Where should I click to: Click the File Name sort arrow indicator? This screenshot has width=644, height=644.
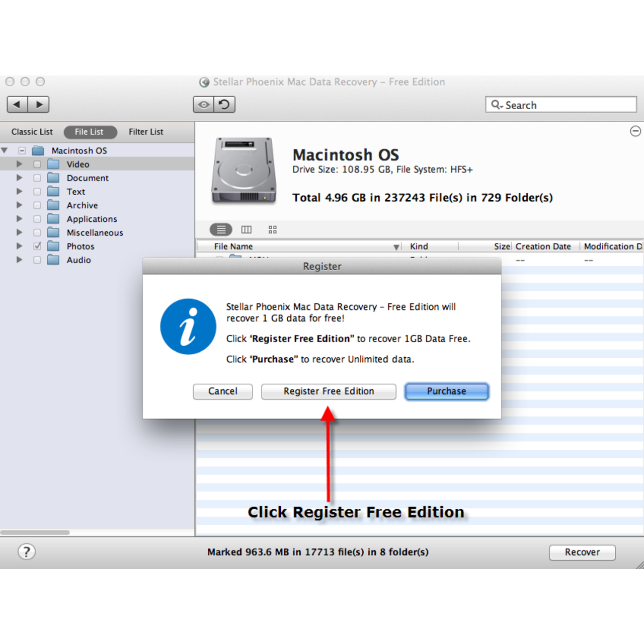coord(396,247)
